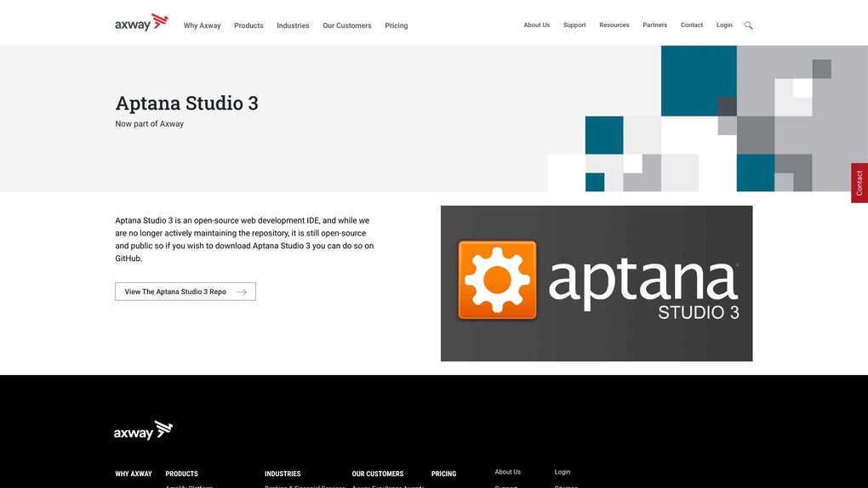Image resolution: width=868 pixels, height=488 pixels.
Task: Click the footer INDUSTRIES heading
Action: [x=283, y=474]
